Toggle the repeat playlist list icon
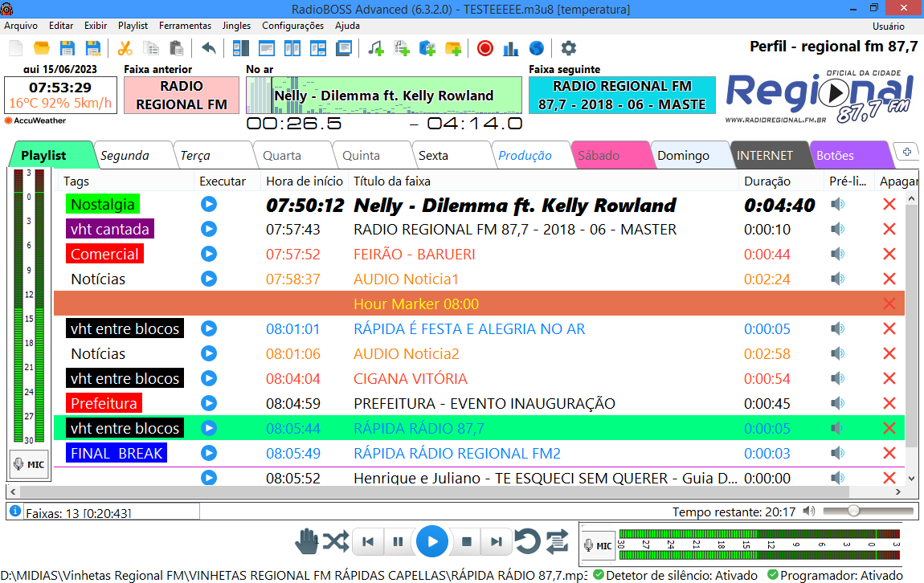Screen dimensions: 924x583 557,541
